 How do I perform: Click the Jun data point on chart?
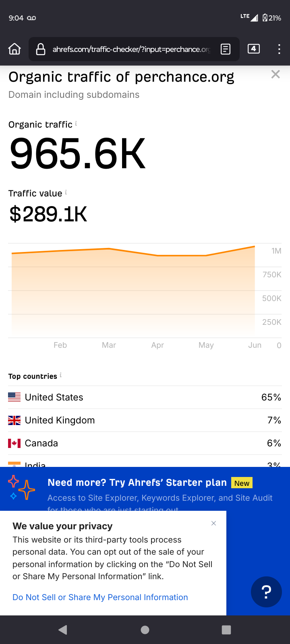(255, 246)
